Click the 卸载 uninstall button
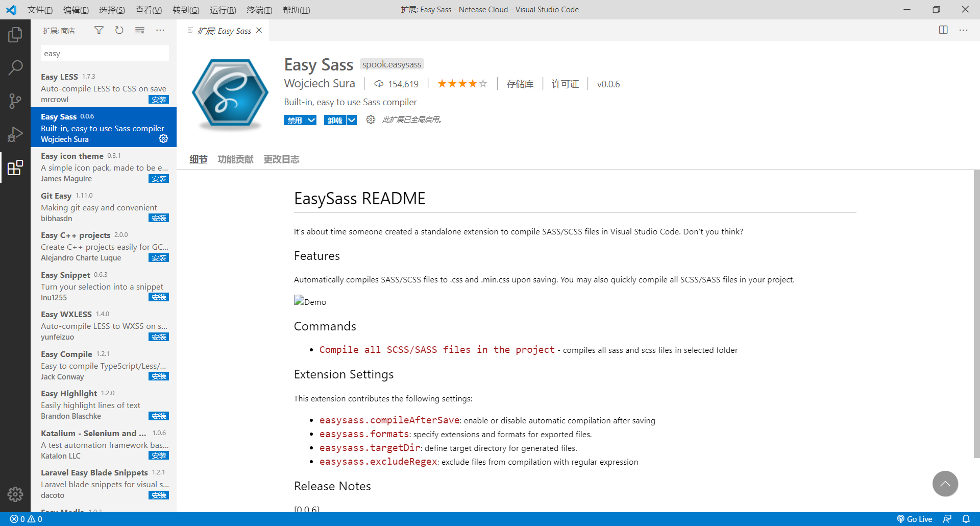Image resolution: width=980 pixels, height=526 pixels. 335,120
